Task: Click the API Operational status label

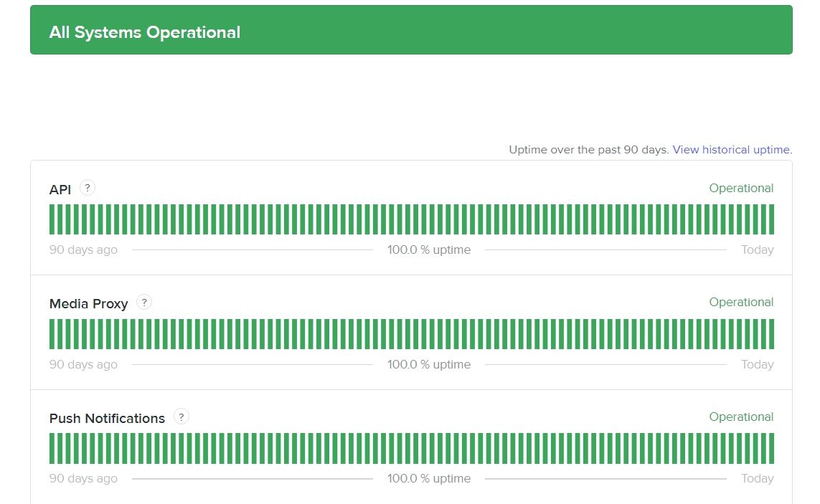Action: coord(741,189)
